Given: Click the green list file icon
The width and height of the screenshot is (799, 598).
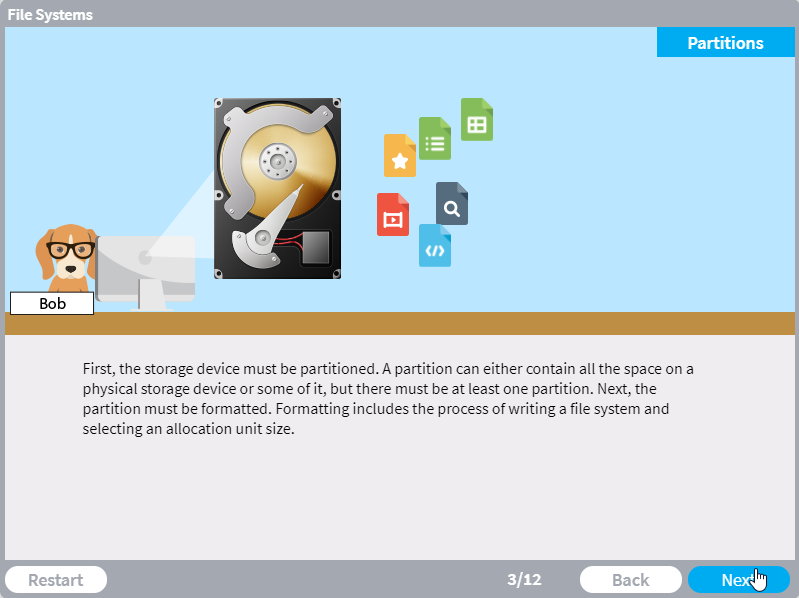Looking at the screenshot, I should point(435,139).
